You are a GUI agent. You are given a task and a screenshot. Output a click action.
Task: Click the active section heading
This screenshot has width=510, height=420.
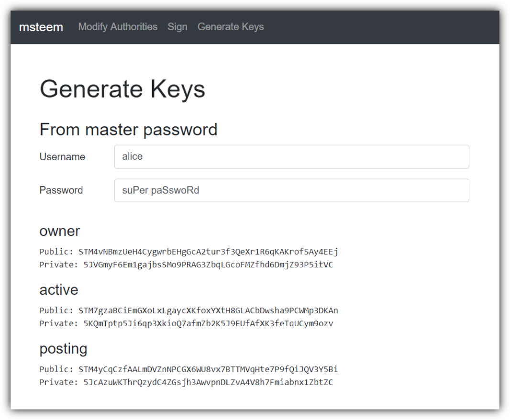pyautogui.click(x=59, y=290)
